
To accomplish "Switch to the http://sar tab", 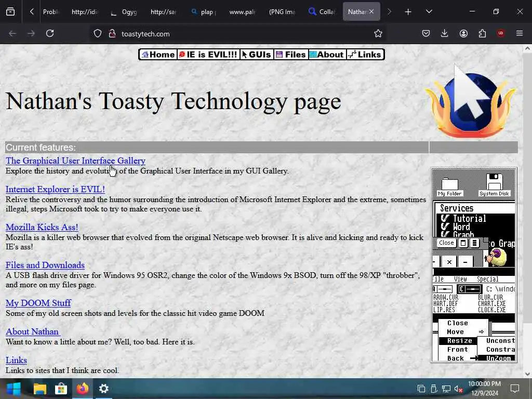I will pos(164,12).
